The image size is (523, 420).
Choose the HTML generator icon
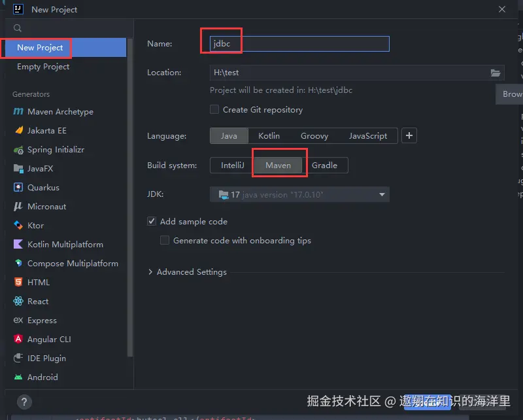[18, 282]
